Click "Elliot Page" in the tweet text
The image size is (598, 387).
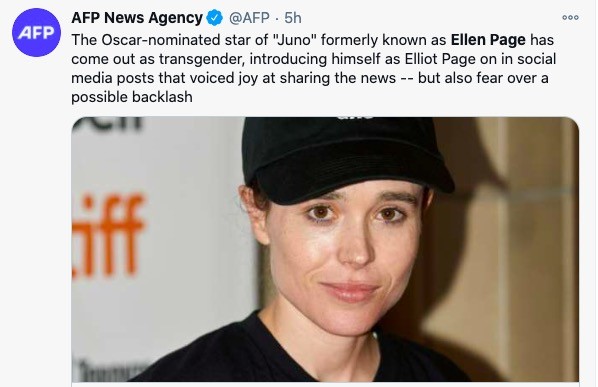coord(440,59)
